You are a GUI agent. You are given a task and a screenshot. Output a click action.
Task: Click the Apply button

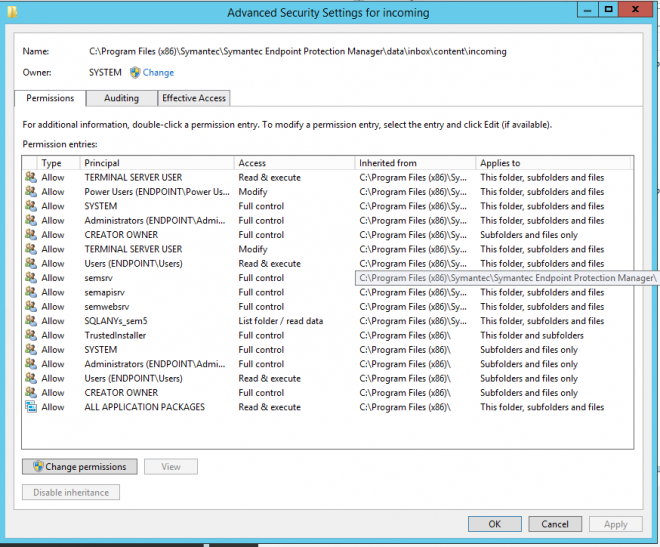click(616, 524)
